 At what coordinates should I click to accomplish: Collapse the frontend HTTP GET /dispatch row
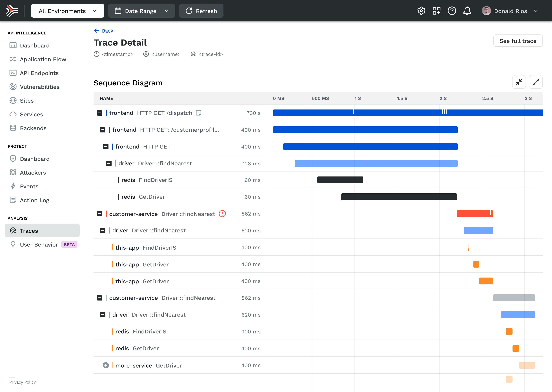100,113
